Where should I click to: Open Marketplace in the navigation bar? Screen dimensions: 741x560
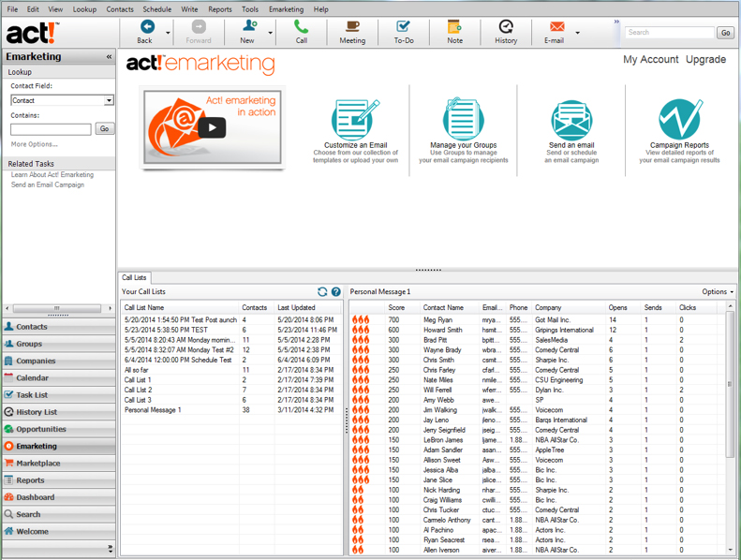coord(59,464)
